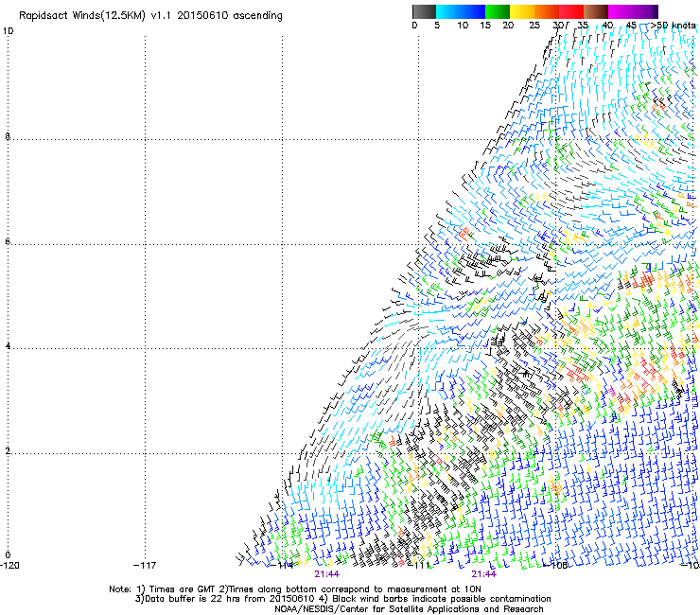The image size is (700, 615).
Task: Choose the brown 35-40 knots color bar segment
Action: (x=596, y=11)
